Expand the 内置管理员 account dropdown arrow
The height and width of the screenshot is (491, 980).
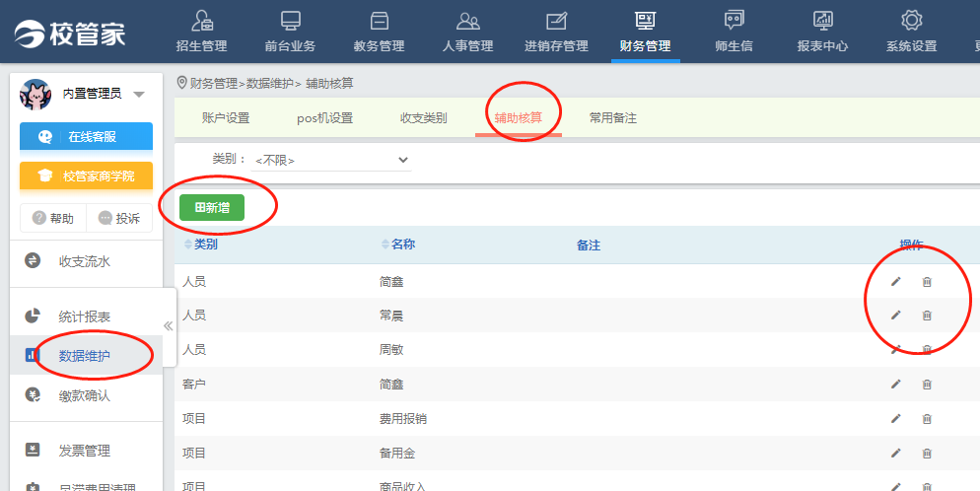coord(139,95)
